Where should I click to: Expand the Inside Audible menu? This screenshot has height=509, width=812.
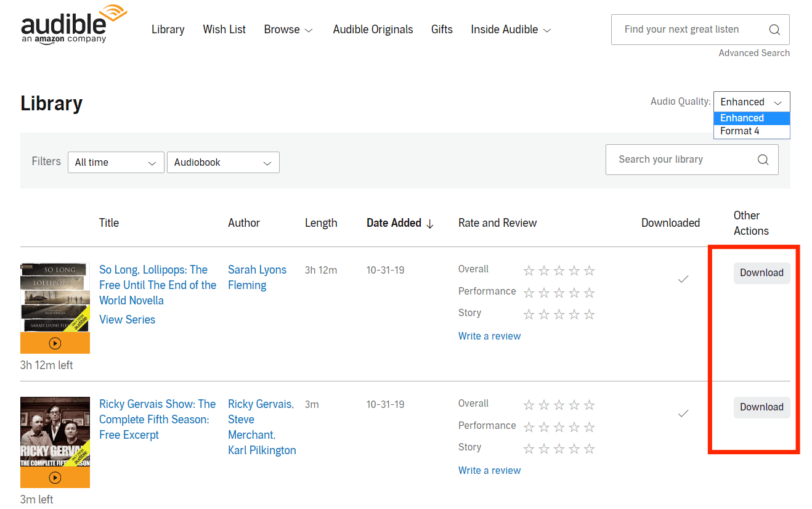point(511,30)
